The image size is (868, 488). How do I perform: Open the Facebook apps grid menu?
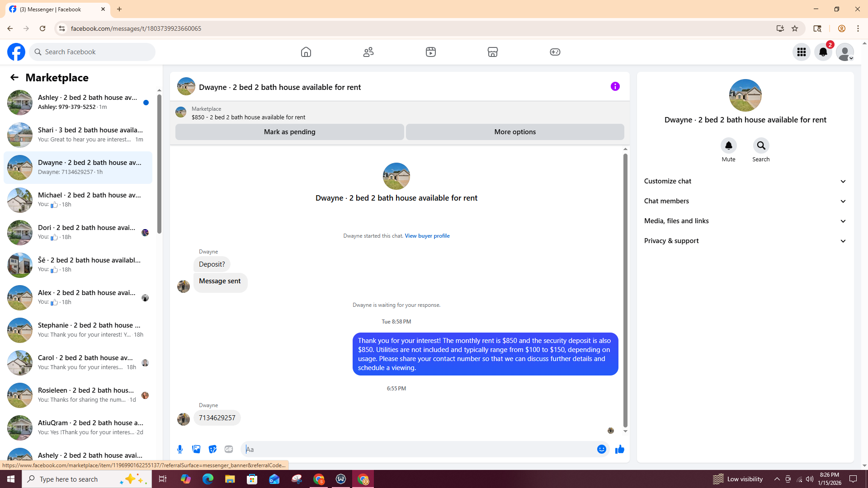click(801, 52)
